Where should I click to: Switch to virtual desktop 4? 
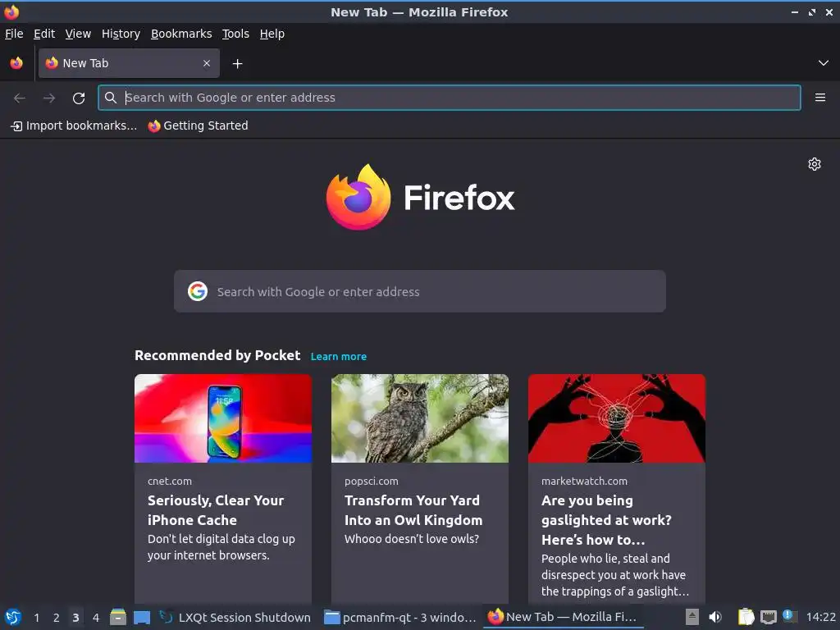coord(96,618)
